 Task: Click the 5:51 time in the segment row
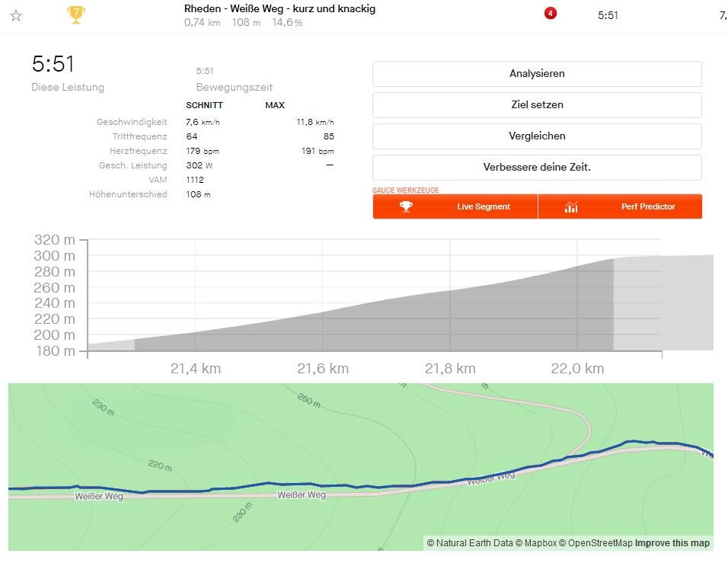coord(608,15)
